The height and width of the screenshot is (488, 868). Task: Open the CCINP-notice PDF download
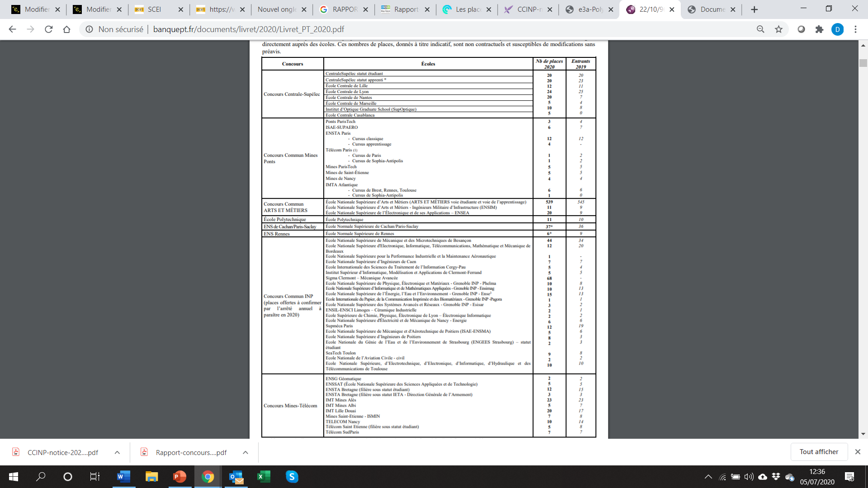[62, 452]
